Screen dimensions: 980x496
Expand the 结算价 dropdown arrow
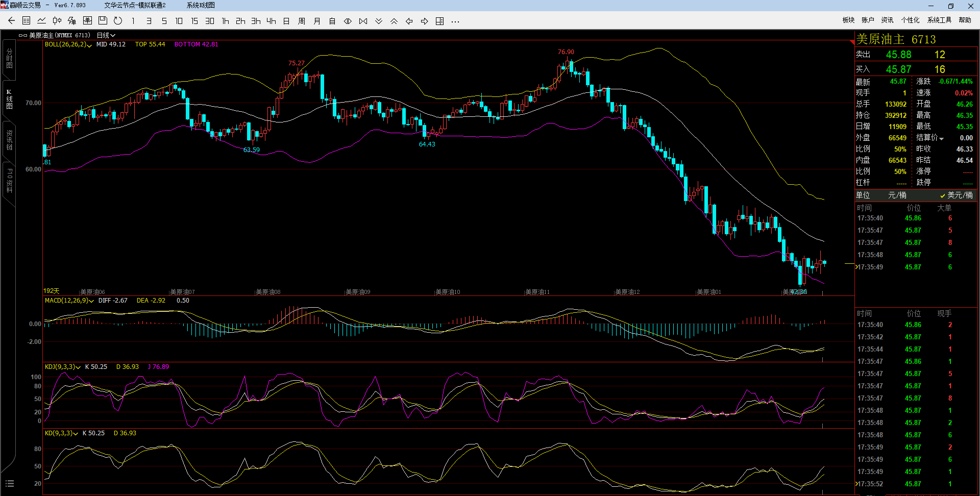[942, 138]
